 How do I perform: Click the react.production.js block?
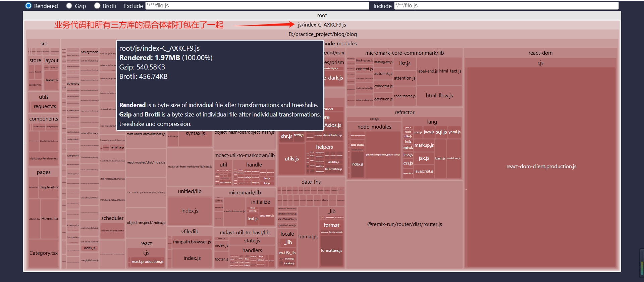point(147,262)
